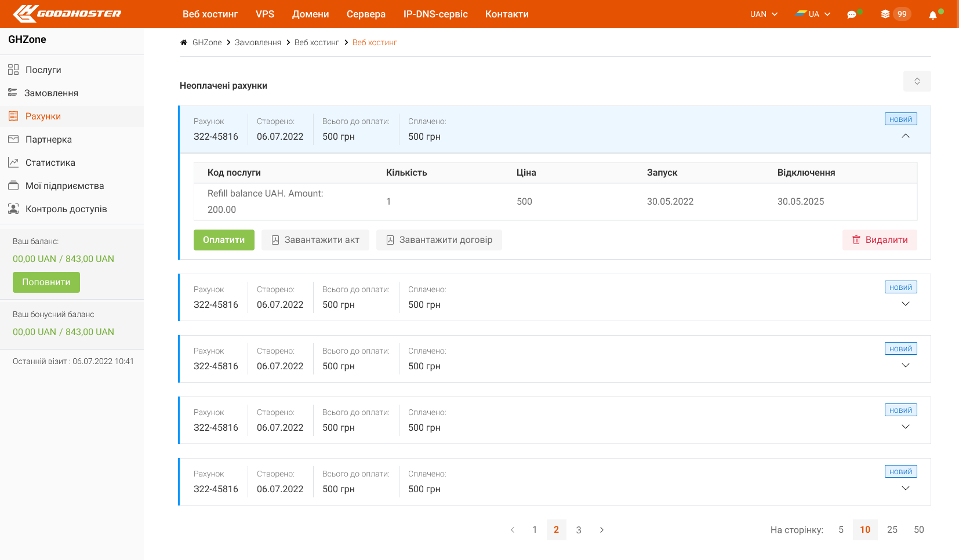959x560 pixels.
Task: Go to previous page arrow
Action: [x=513, y=530]
